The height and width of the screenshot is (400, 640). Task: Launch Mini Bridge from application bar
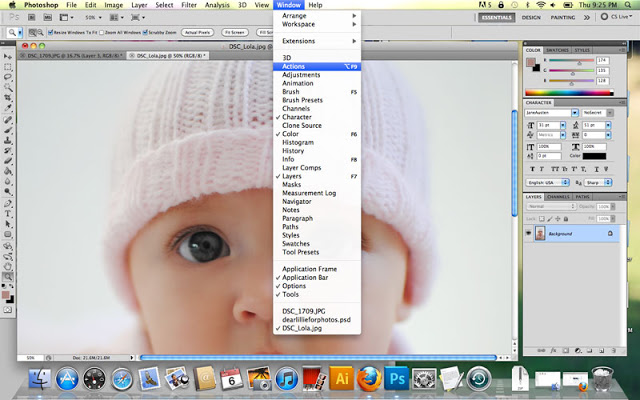coord(48,18)
